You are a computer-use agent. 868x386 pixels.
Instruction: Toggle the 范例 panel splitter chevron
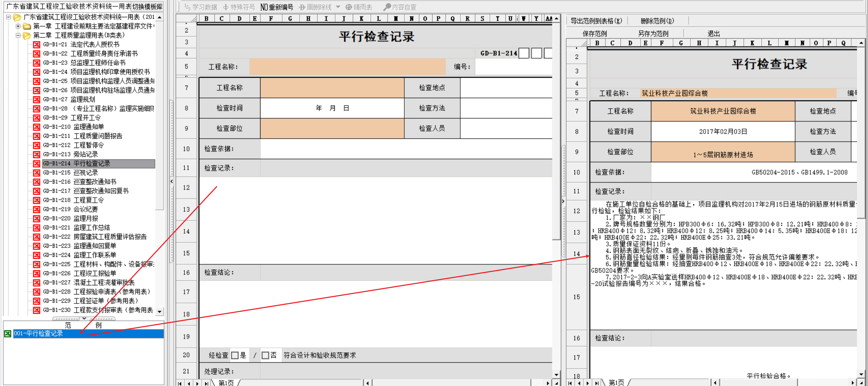tap(84, 319)
